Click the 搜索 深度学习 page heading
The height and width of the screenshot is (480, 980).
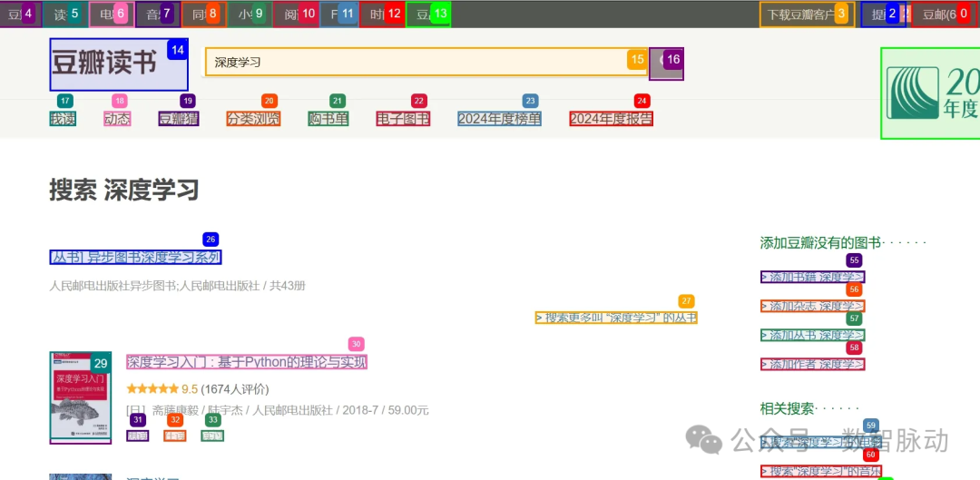[123, 190]
